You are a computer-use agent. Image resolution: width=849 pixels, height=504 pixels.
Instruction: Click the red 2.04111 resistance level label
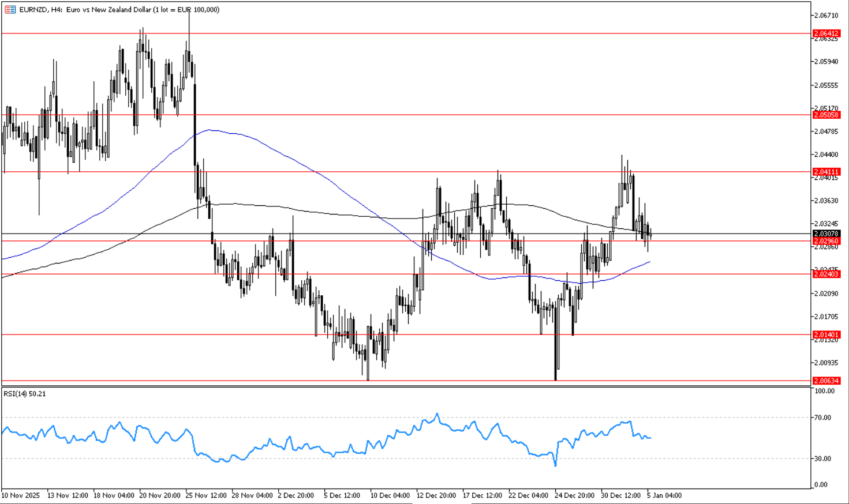coord(826,172)
